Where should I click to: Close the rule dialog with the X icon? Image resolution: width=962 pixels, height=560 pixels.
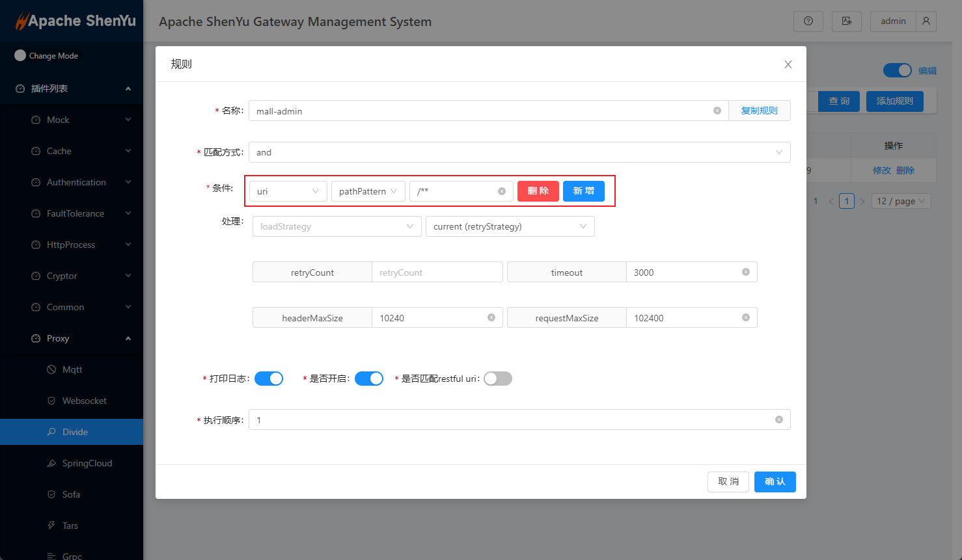point(788,64)
